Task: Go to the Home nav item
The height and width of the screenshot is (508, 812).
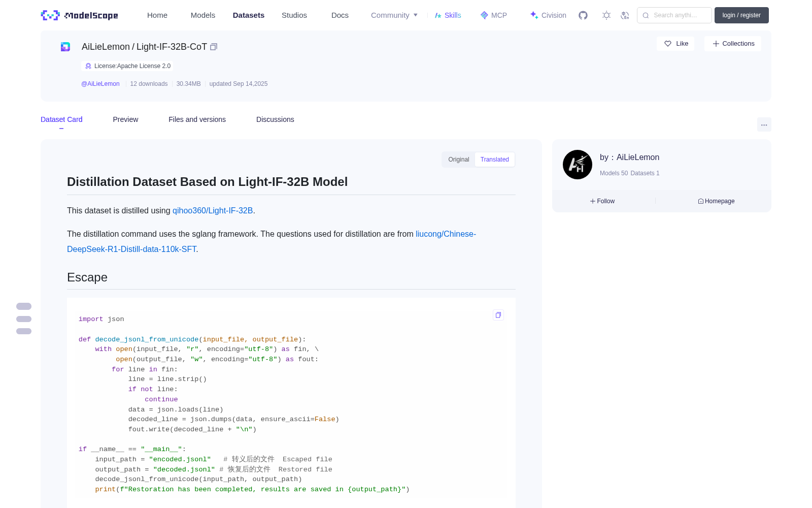Action: 157,15
